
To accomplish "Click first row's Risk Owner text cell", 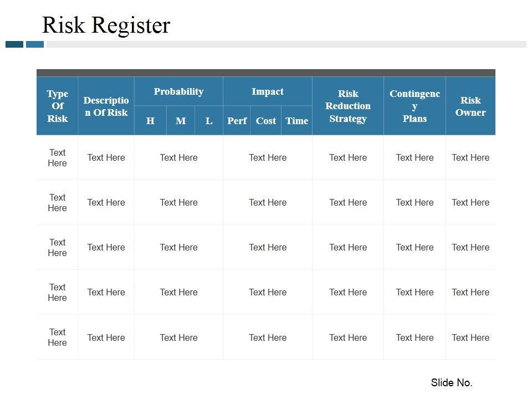I will tap(470, 157).
